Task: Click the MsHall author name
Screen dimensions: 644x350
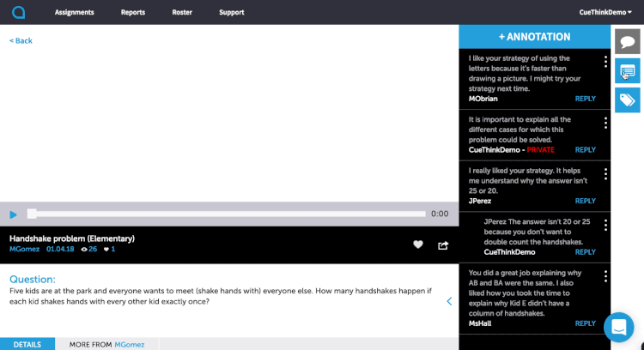Action: point(480,323)
